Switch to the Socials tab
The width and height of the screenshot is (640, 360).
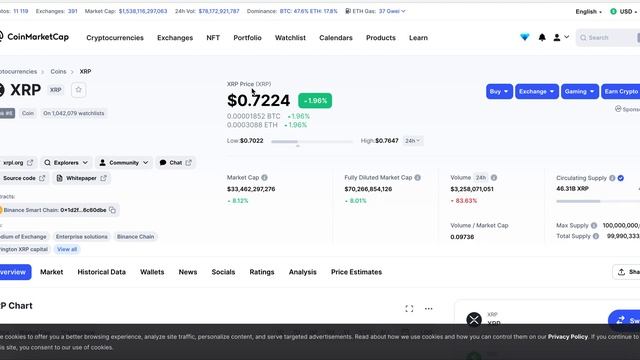(223, 272)
